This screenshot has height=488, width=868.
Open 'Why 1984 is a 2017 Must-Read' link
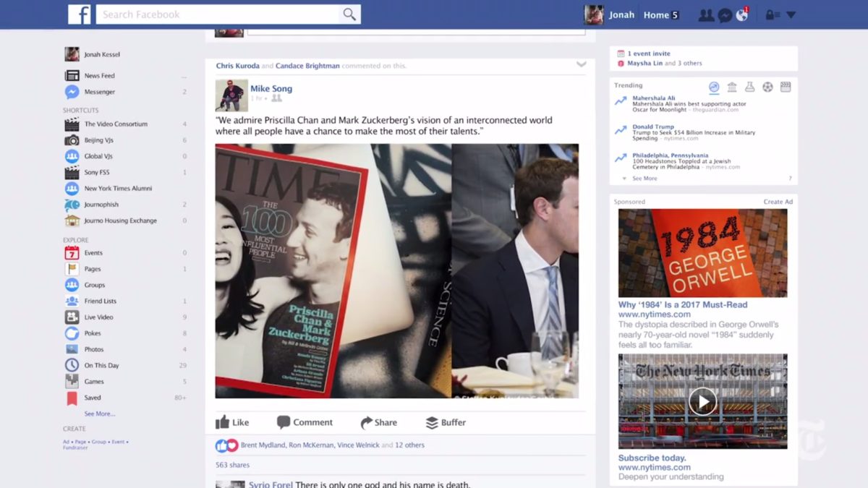(x=683, y=304)
